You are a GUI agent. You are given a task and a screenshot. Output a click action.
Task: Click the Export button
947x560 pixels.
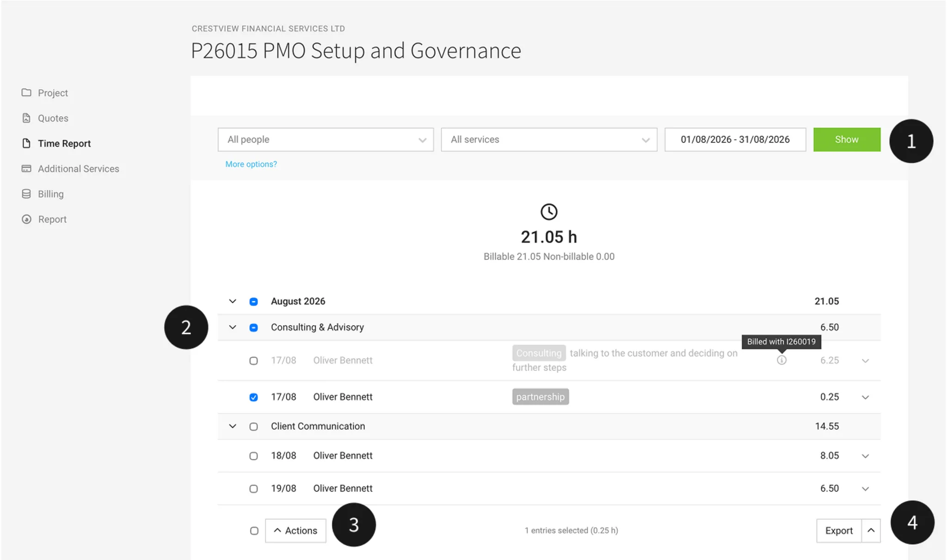click(x=839, y=530)
